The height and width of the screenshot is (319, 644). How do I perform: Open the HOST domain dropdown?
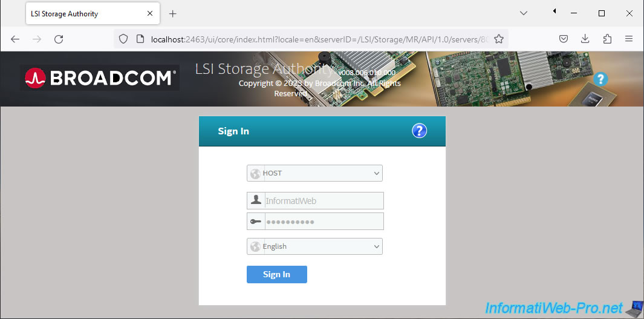click(x=314, y=173)
